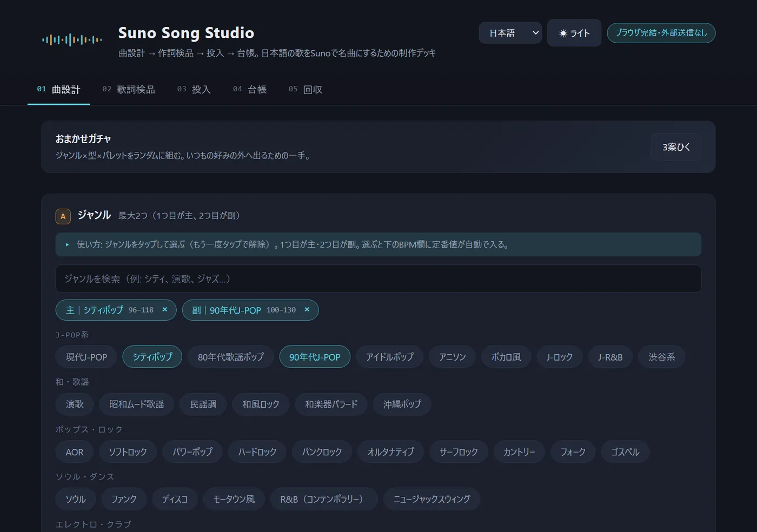Click the orange A section badge
This screenshot has height=532, width=757.
click(63, 216)
